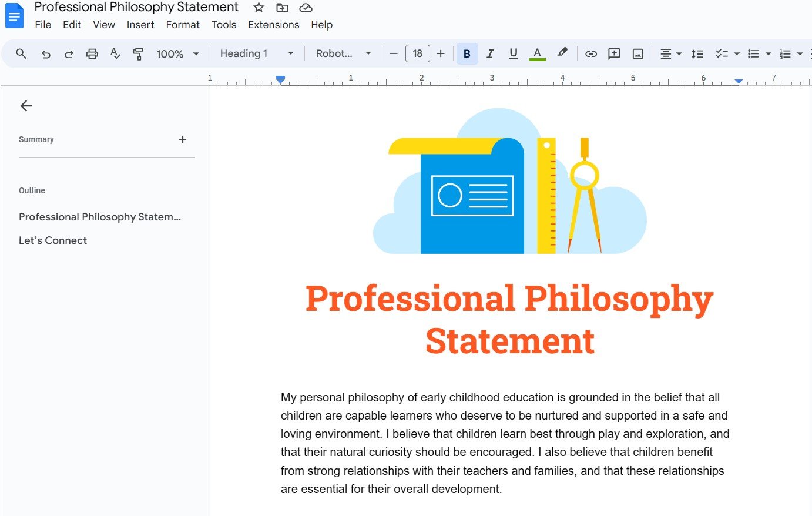Open the text color picker
The image size is (812, 516).
click(537, 53)
